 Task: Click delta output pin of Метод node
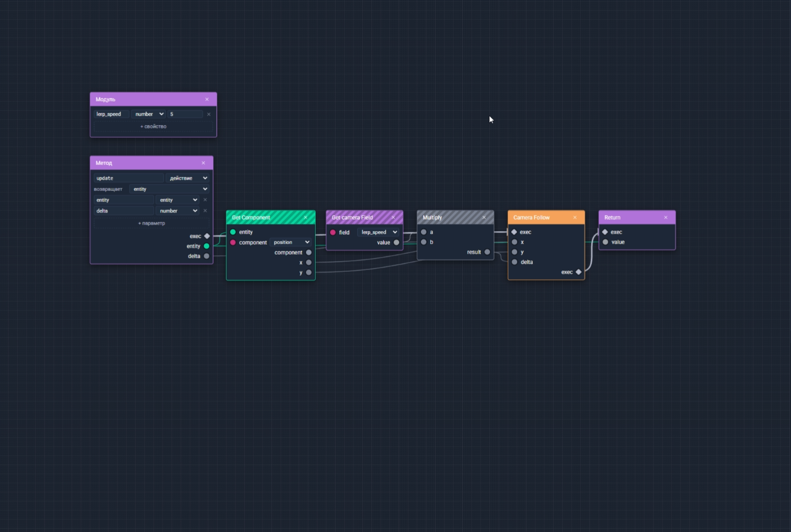click(207, 256)
